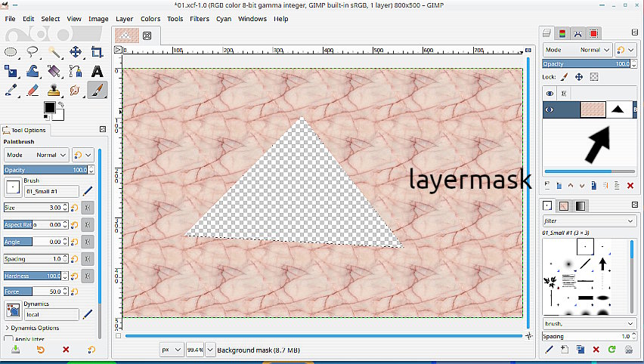
Task: Toggle Background layer visibility eye
Action: (x=550, y=110)
